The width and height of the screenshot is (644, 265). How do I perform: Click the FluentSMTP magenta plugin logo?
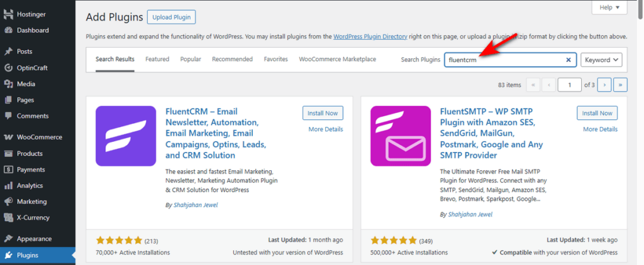tap(401, 136)
